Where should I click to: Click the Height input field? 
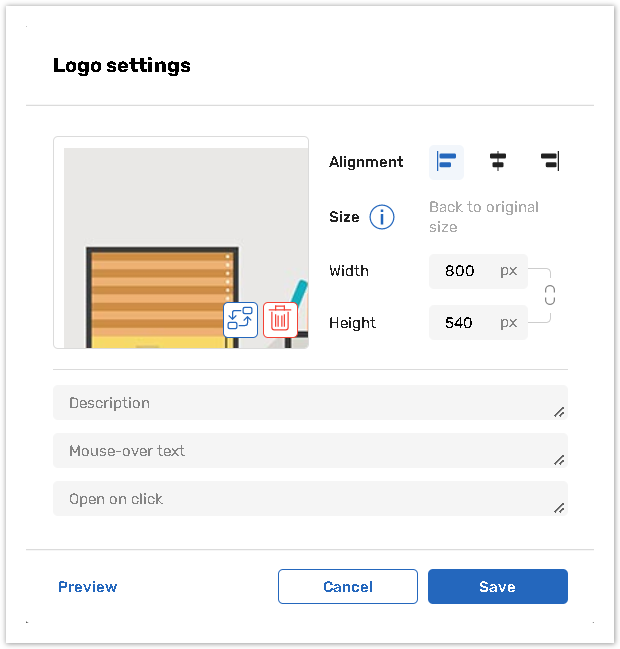click(461, 323)
